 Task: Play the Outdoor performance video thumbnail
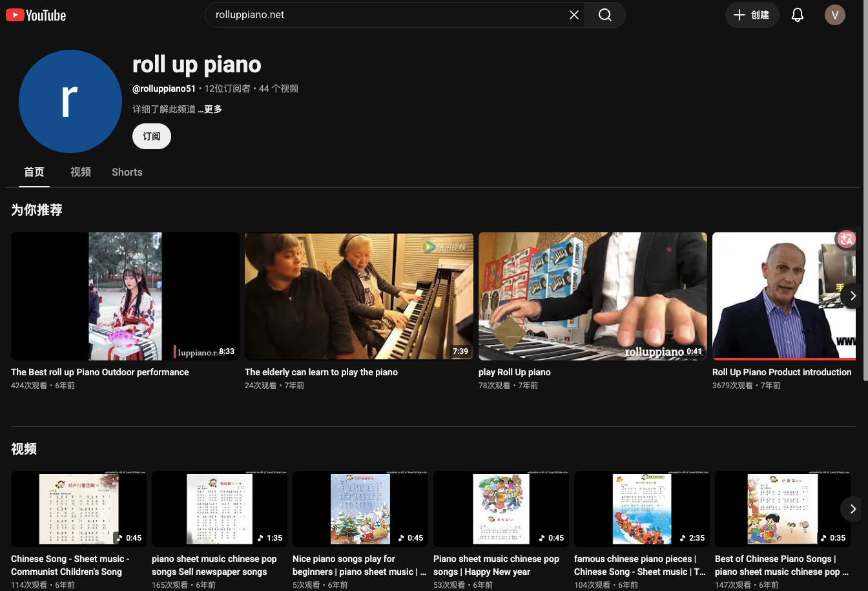(x=125, y=296)
